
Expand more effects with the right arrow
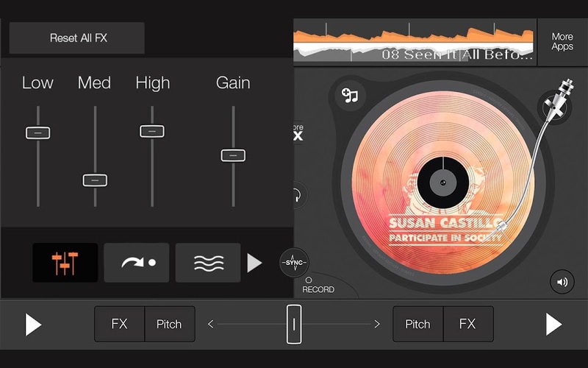click(254, 263)
